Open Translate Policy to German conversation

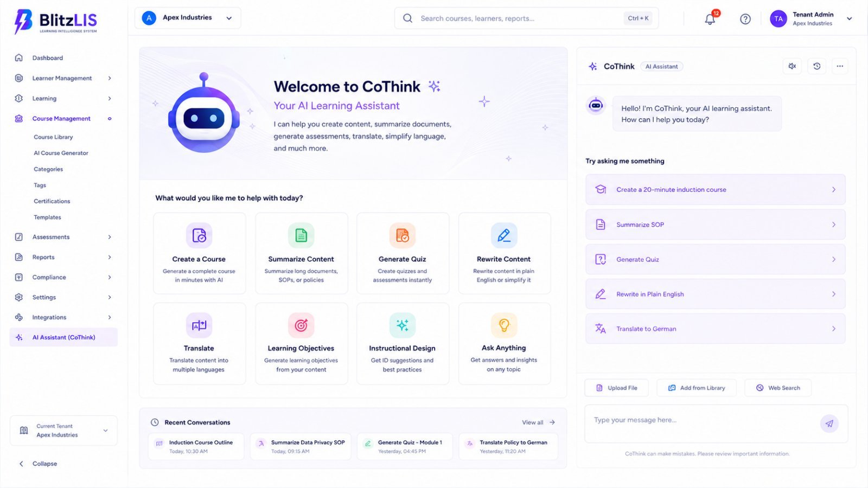click(508, 446)
